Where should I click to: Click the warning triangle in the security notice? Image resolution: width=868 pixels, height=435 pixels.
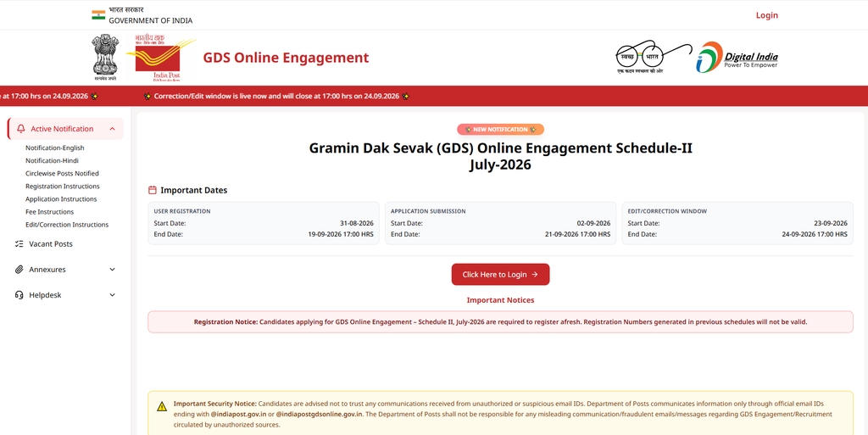click(x=162, y=407)
